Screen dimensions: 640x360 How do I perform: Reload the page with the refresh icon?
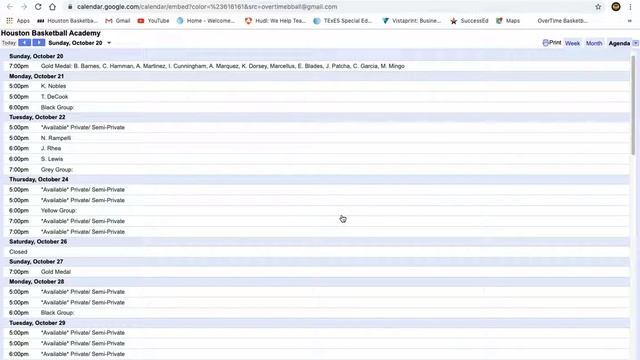[38, 7]
